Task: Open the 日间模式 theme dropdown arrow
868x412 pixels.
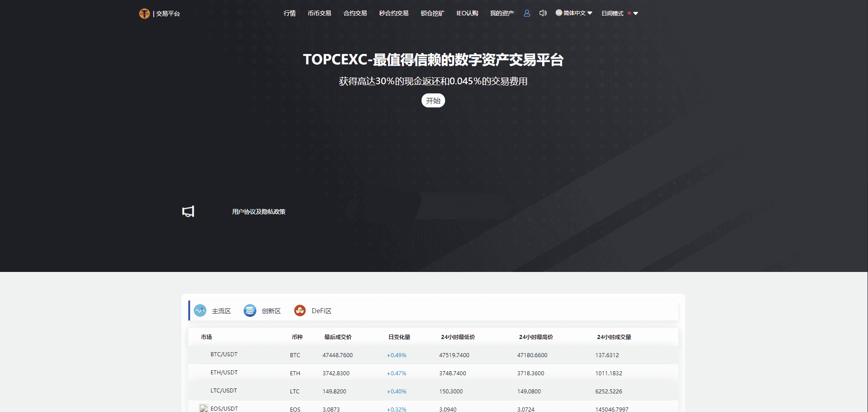Action: tap(636, 14)
